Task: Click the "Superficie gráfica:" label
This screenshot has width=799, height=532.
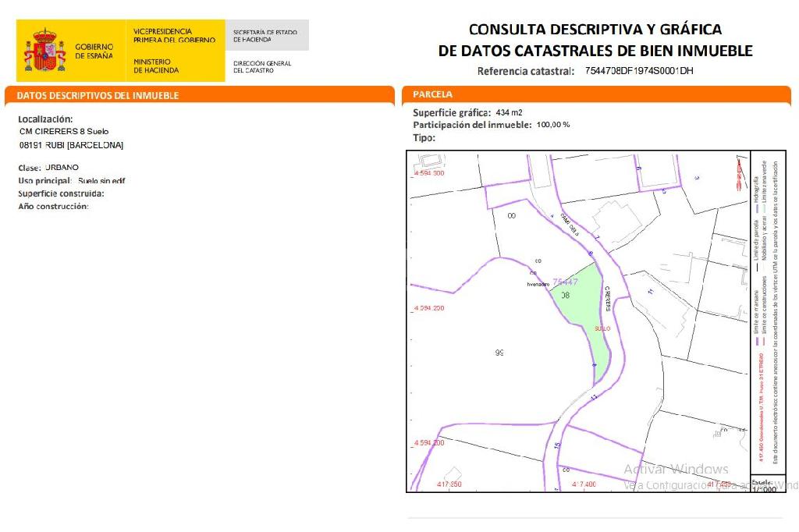Action: tap(452, 112)
